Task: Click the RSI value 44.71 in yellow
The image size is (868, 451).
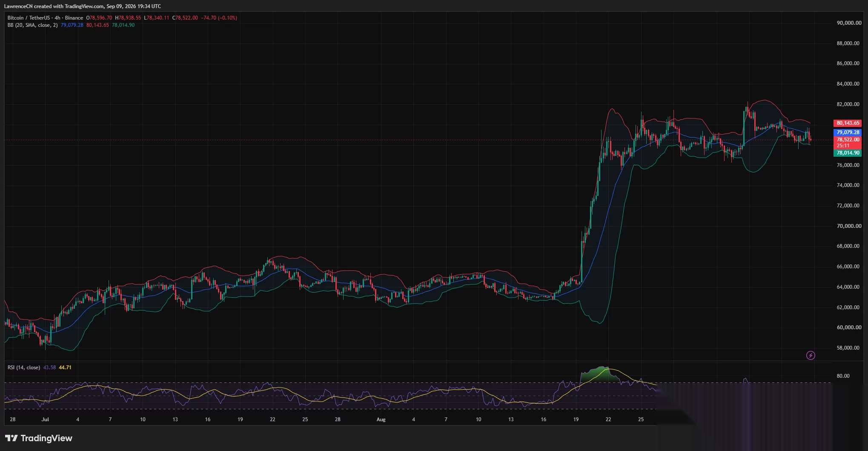Action: pyautogui.click(x=65, y=368)
